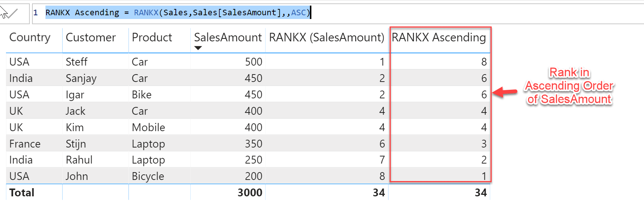
Task: Click the red 'Rank in Ascending Order' annotation
Action: [x=569, y=86]
